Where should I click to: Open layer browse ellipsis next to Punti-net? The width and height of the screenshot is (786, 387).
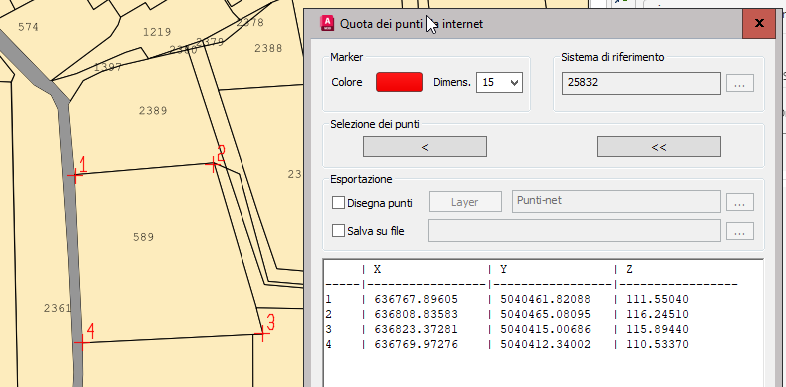tap(740, 203)
